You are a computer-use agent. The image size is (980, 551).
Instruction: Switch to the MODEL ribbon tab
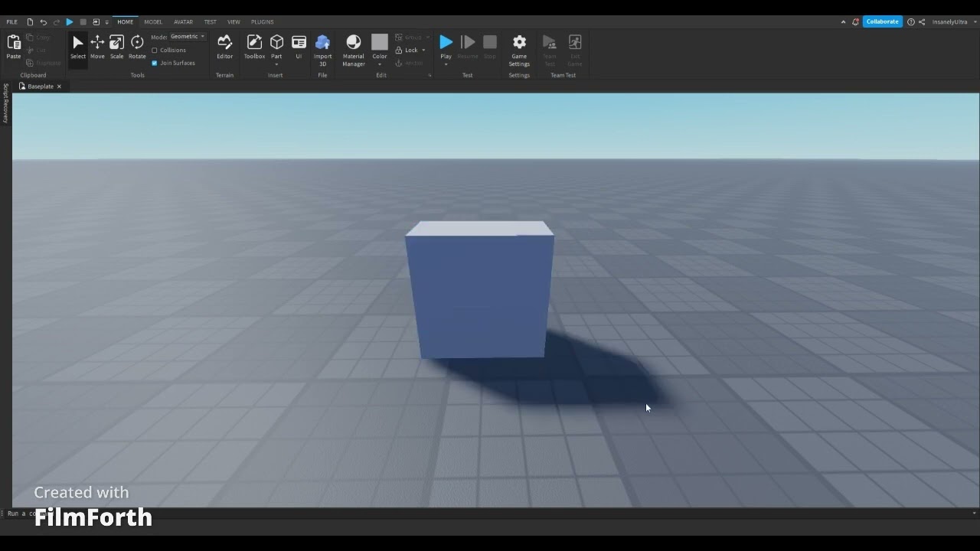coord(153,22)
